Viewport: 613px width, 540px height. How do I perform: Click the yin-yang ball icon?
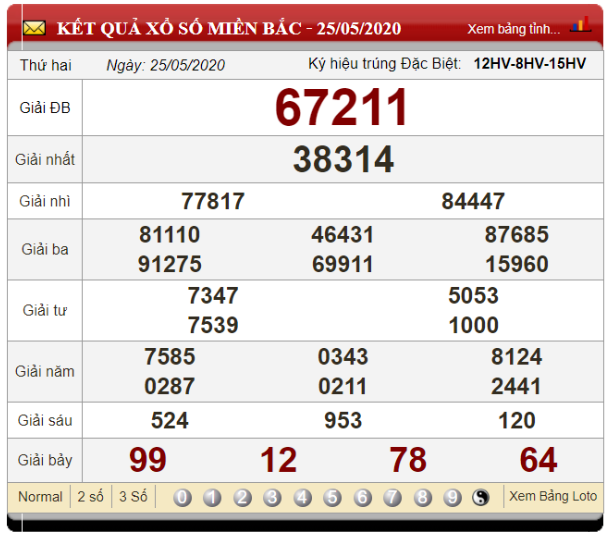pyautogui.click(x=481, y=497)
